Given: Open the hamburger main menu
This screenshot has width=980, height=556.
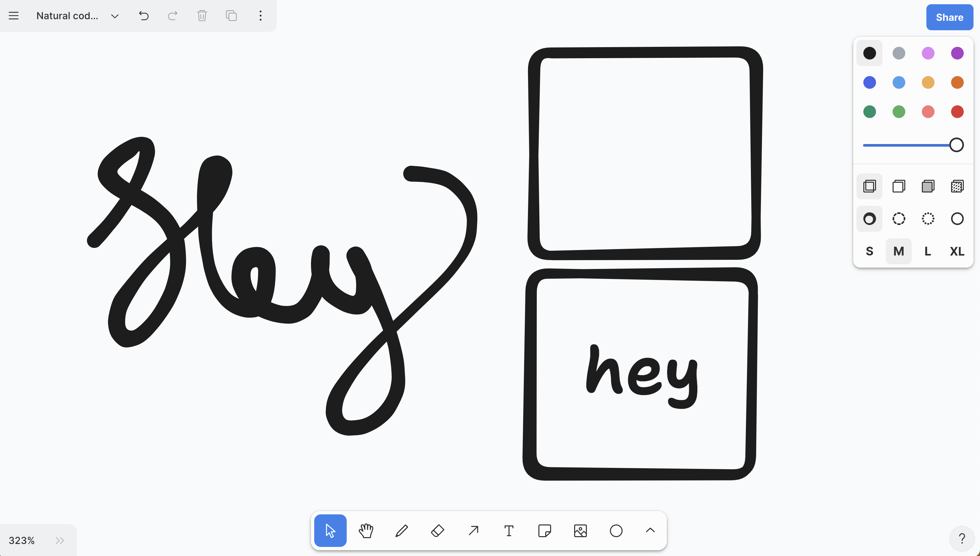Looking at the screenshot, I should (x=14, y=16).
